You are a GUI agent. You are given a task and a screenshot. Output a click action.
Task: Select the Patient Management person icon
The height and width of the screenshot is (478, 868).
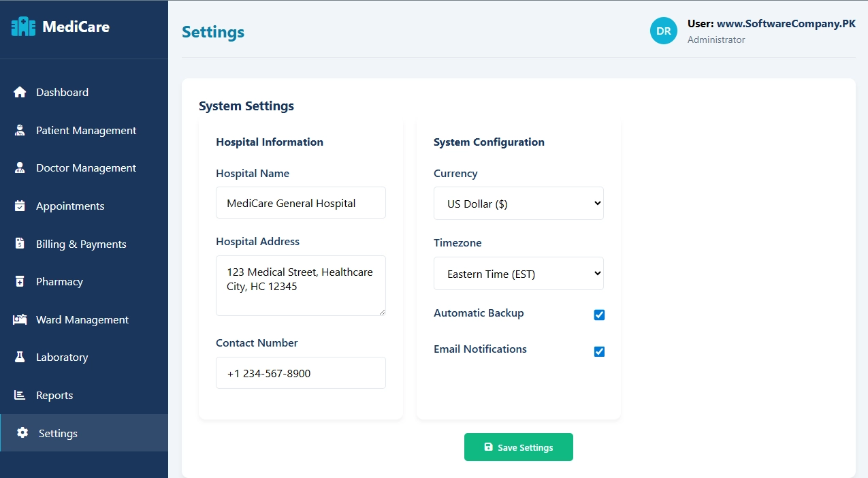[x=20, y=129]
